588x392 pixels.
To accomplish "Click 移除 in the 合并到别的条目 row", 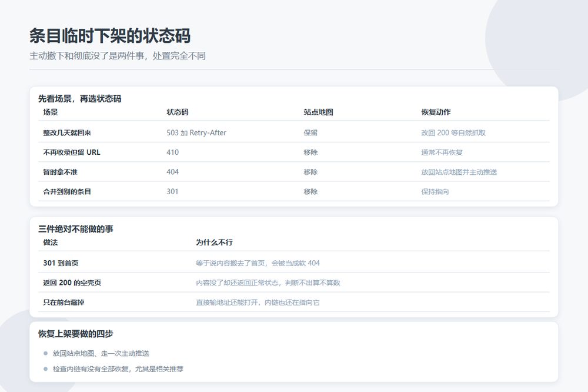I will coord(310,191).
